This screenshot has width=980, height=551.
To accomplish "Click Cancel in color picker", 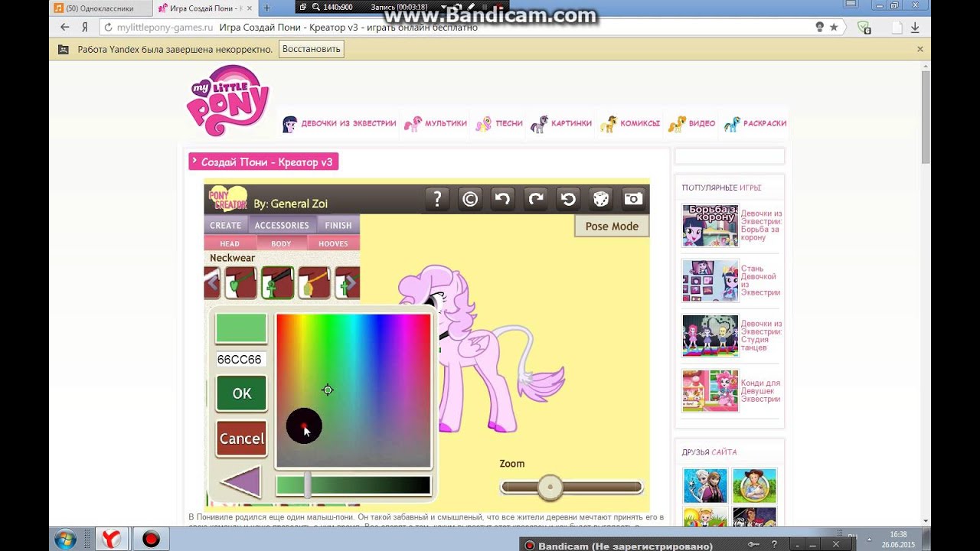I will point(241,439).
